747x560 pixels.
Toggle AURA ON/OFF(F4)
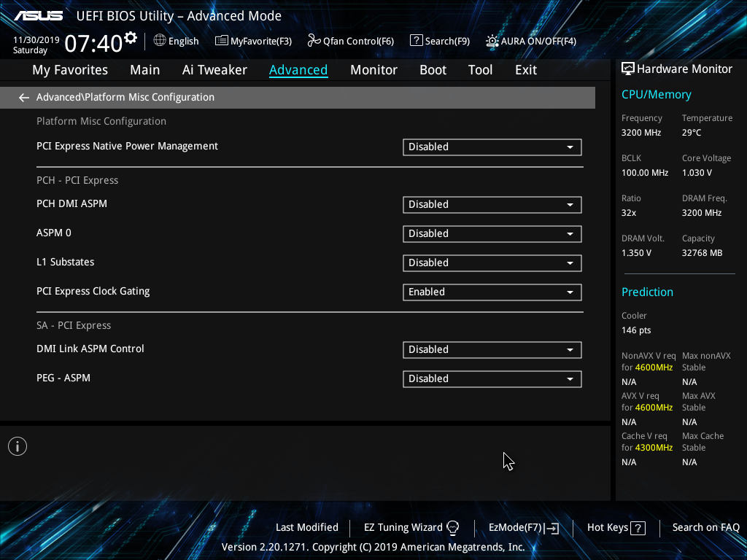tap(531, 41)
